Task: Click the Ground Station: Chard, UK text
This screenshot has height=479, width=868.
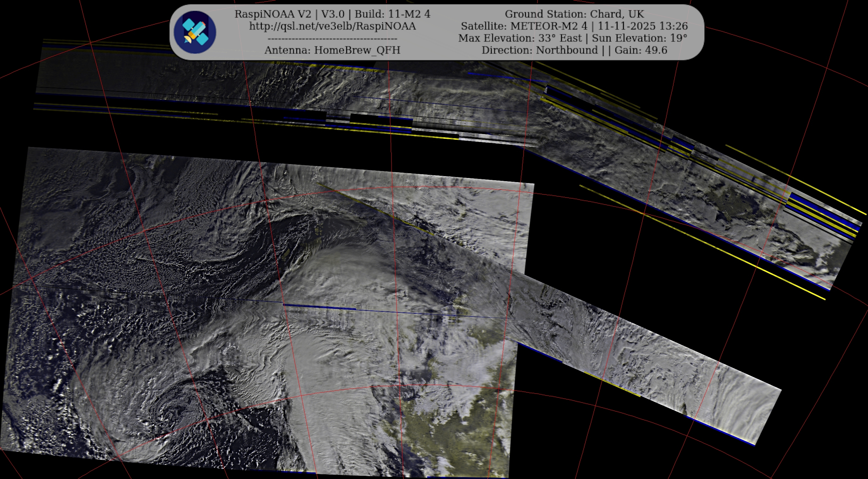Action: tap(574, 14)
